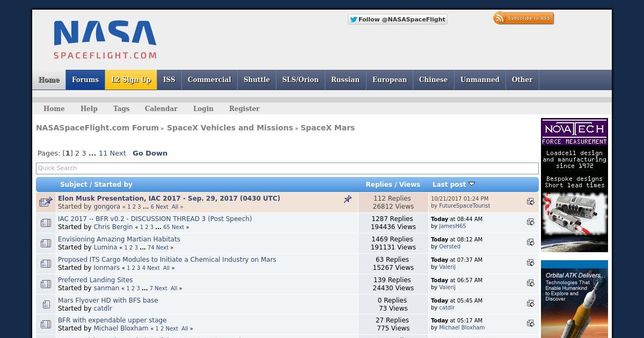View profile of Chris Bergin

click(x=113, y=227)
